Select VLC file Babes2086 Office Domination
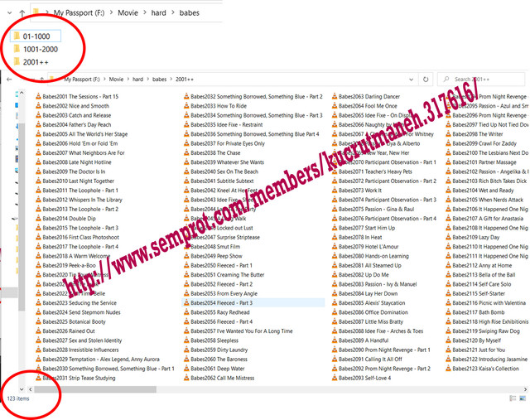 (x=370, y=312)
